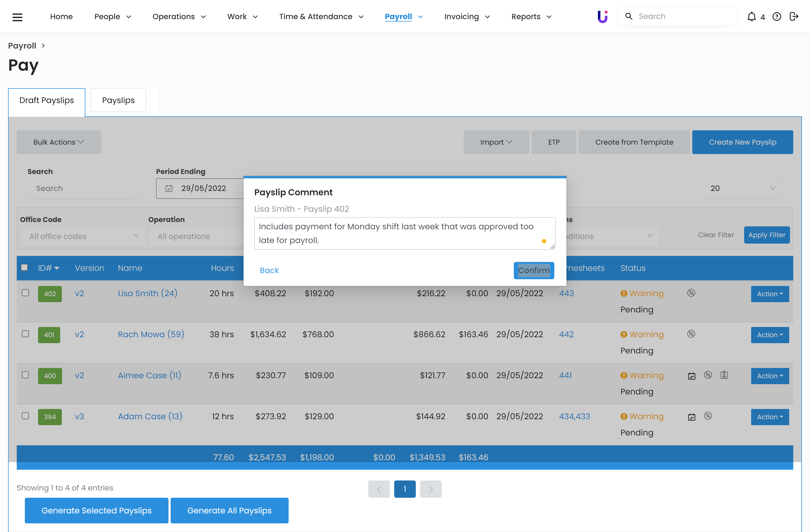Open the page size 20 dropdown
This screenshot has height=532, width=810.
tap(741, 188)
